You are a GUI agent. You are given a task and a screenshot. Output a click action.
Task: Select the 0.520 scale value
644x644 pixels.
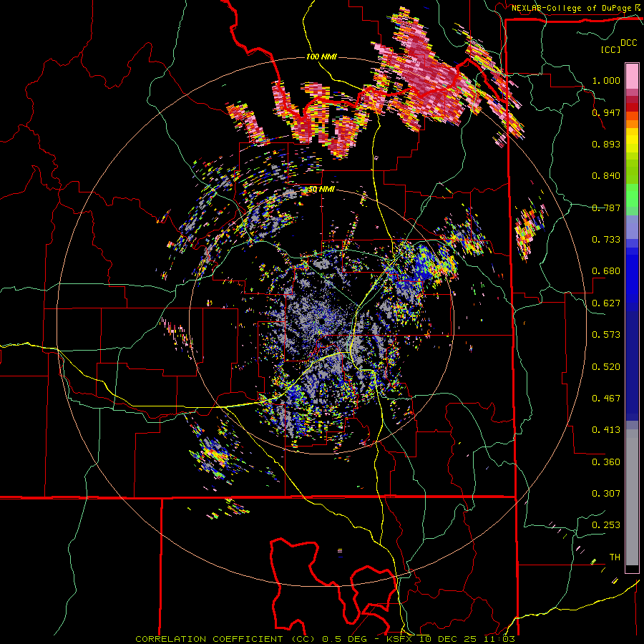tap(606, 367)
